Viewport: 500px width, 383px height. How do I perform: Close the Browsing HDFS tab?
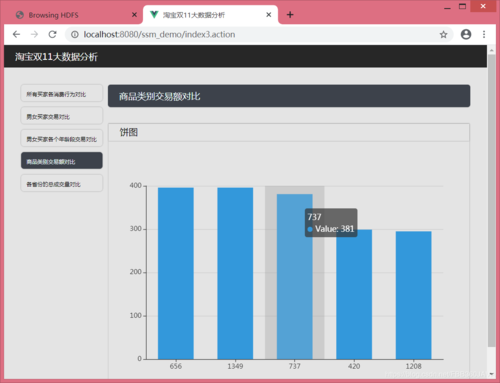point(134,15)
